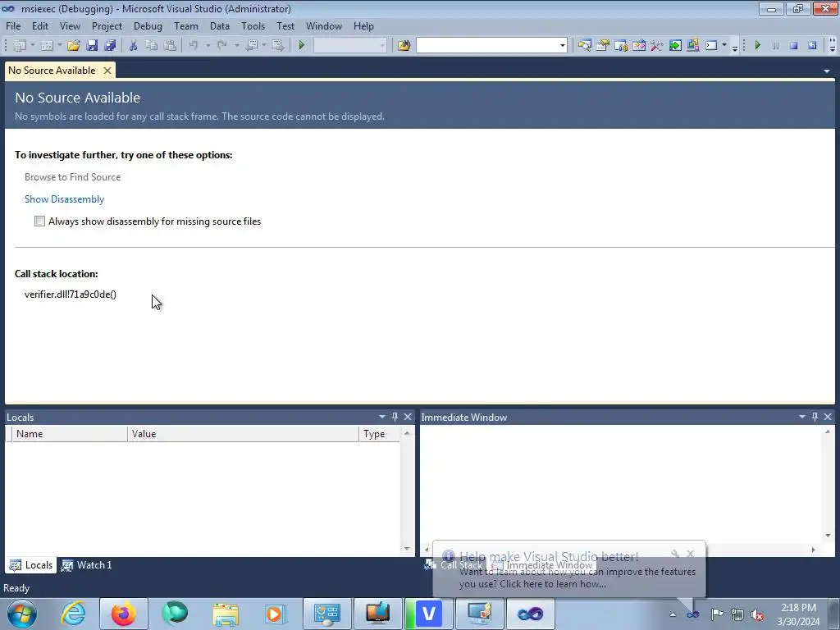
Task: Click the Find in Files binoculars icon
Action: click(x=404, y=46)
